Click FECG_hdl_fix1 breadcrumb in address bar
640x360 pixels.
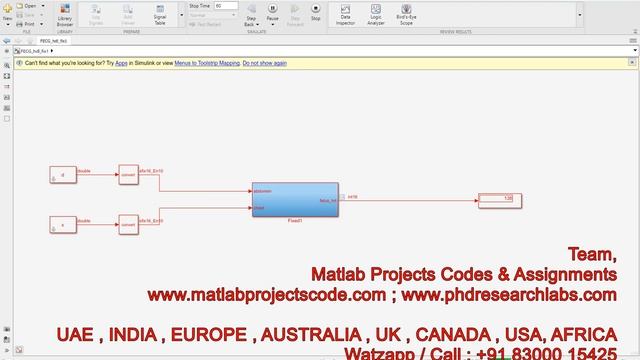[34, 51]
